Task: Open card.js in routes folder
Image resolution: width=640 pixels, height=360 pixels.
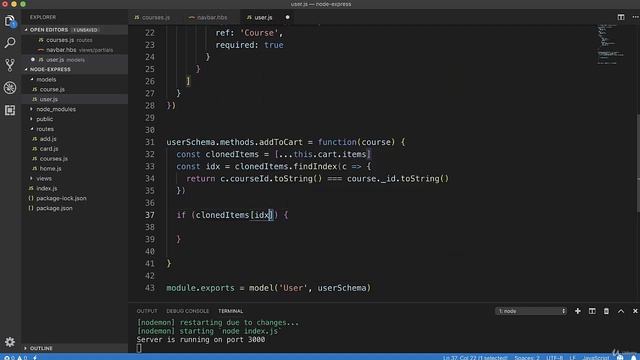Action: 75,149
